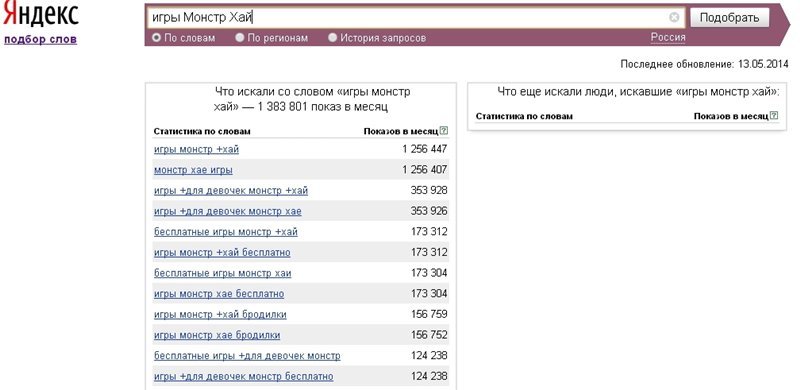800x390 pixels.
Task: Clear the search query with the X icon
Action: click(674, 18)
